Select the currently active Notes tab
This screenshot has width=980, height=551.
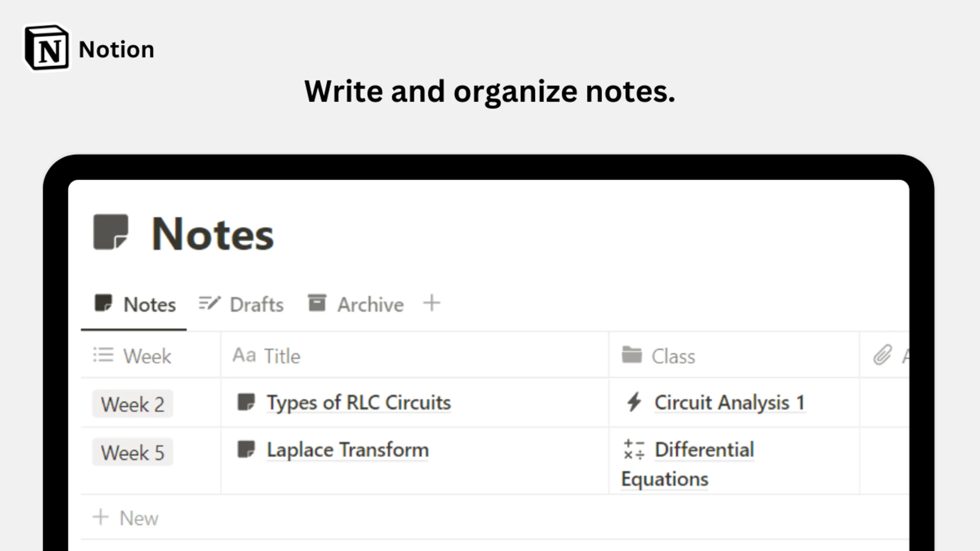click(149, 304)
